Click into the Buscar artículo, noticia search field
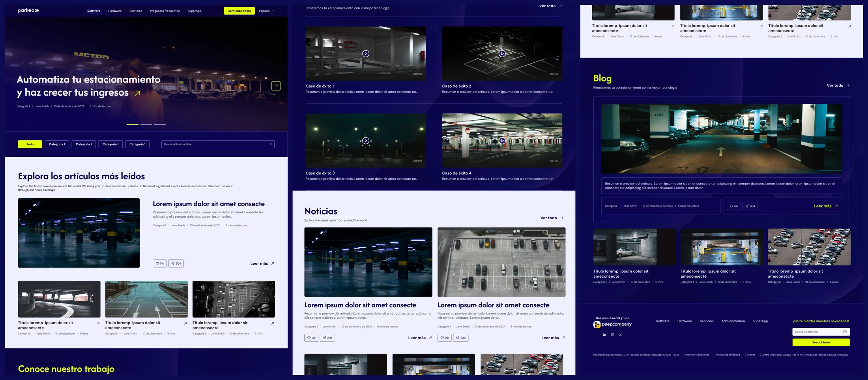The width and height of the screenshot is (868, 380). coord(218,144)
